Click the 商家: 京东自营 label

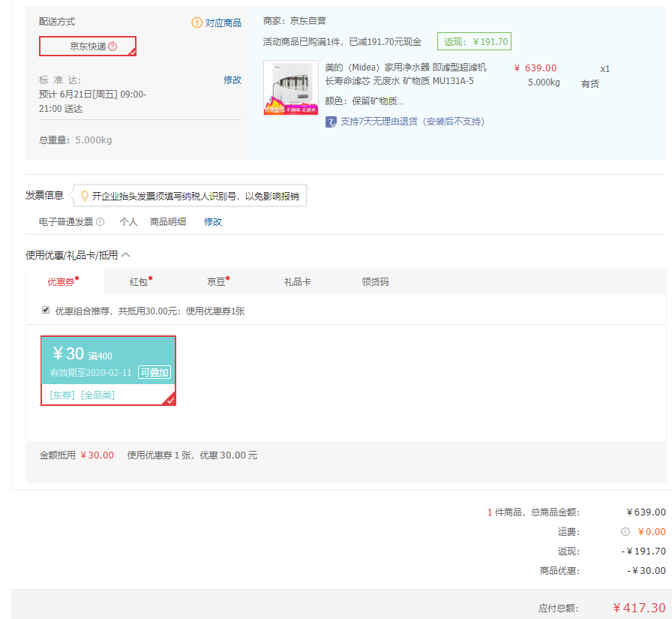(x=295, y=20)
